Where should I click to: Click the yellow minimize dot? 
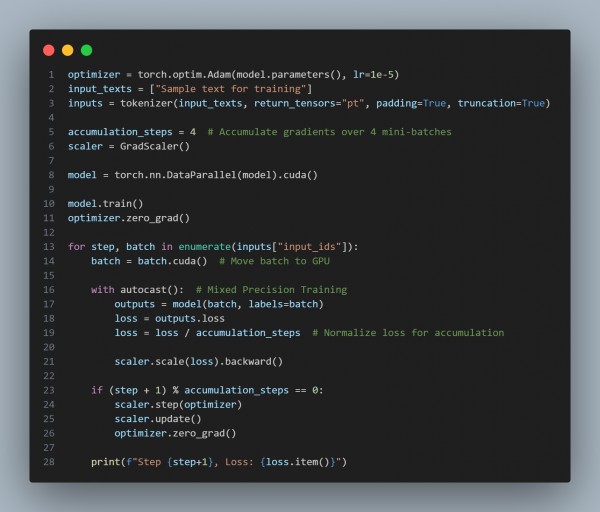[x=68, y=50]
